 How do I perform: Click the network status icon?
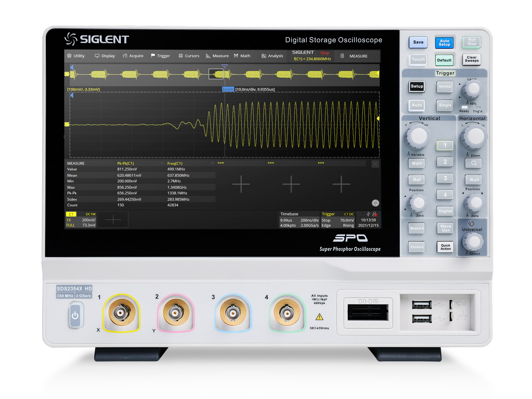point(375,214)
